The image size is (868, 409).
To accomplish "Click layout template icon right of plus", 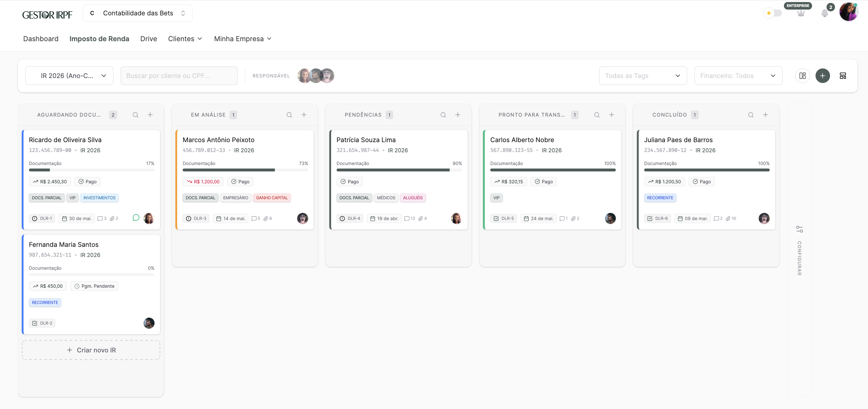I will click(x=843, y=75).
